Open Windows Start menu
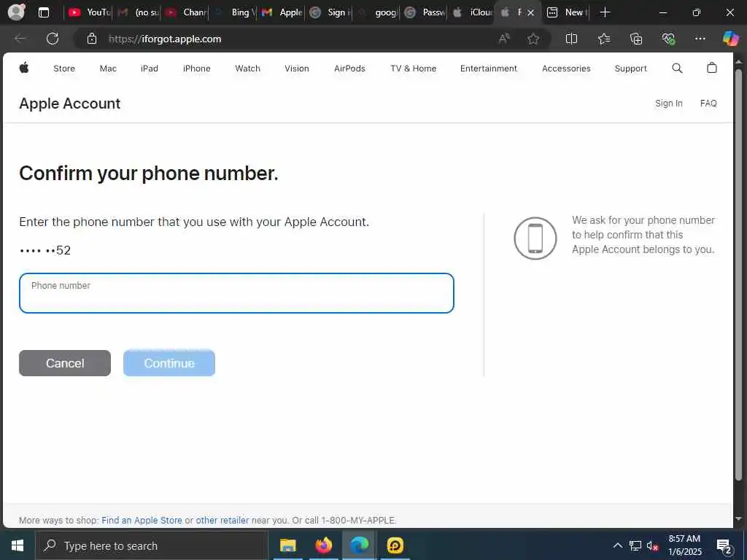Image resolution: width=747 pixels, height=560 pixels. click(18, 545)
